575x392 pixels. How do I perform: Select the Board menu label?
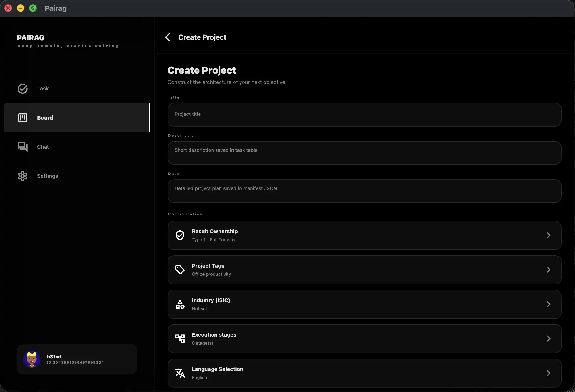45,118
